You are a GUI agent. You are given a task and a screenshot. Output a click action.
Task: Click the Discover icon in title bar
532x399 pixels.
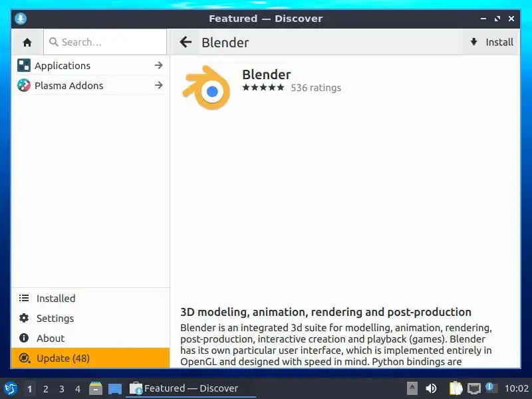coord(21,19)
